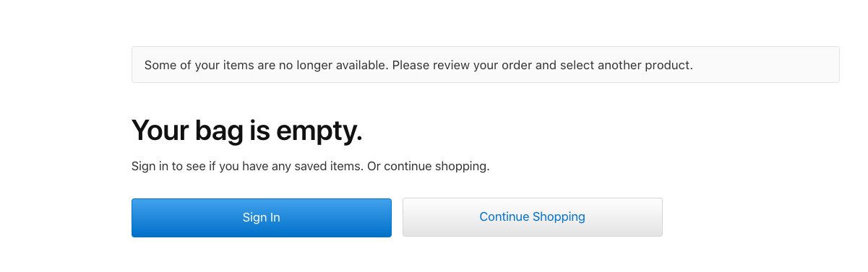Select the items no longer available notice
This screenshot has height=272, width=868.
click(x=485, y=65)
